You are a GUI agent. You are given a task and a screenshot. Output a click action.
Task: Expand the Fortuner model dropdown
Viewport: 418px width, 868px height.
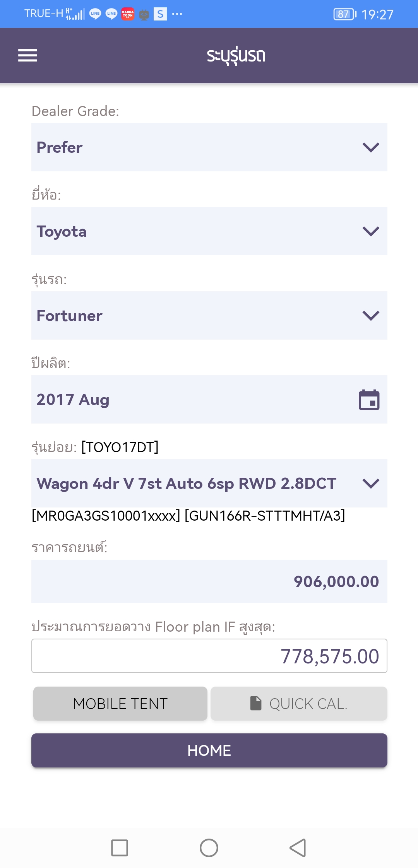(209, 316)
